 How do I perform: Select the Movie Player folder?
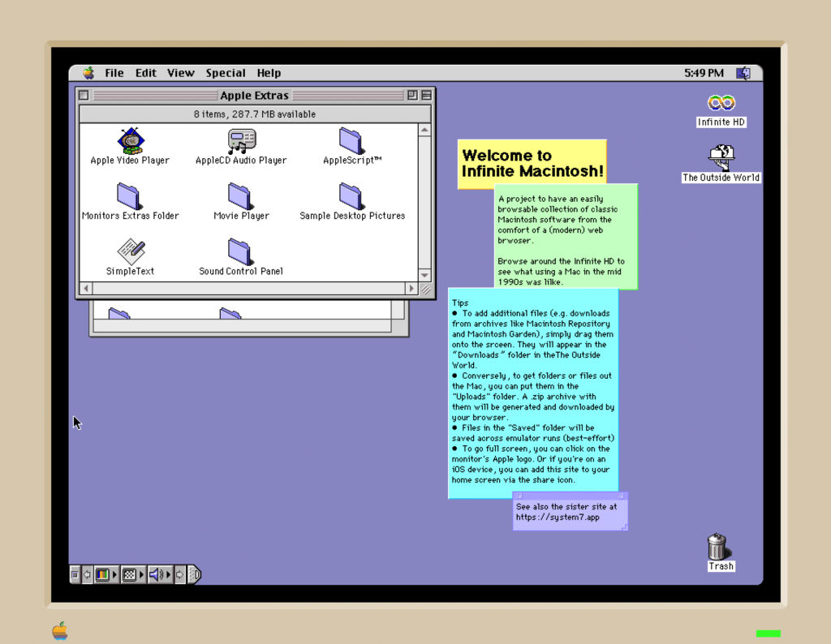240,196
